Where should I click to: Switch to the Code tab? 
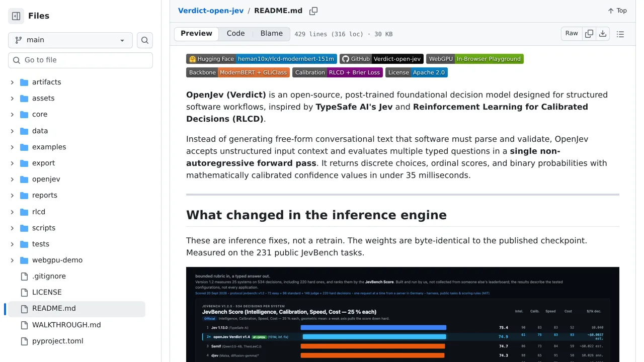tap(235, 34)
